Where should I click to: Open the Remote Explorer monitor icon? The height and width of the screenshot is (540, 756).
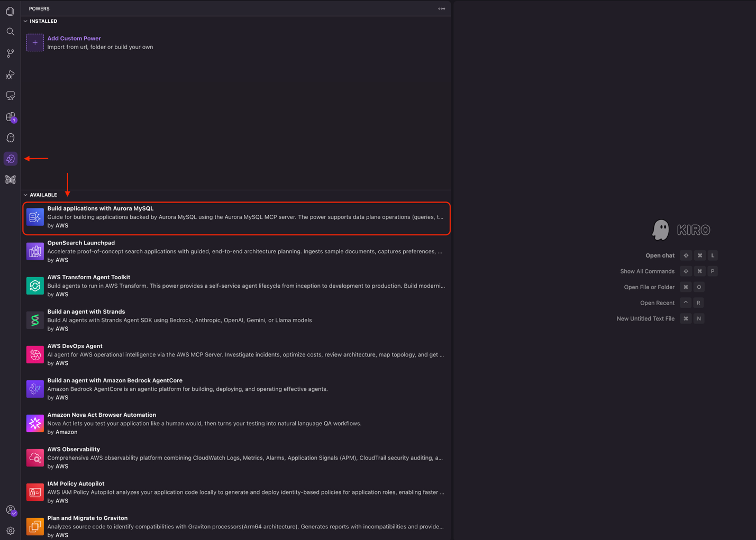click(x=10, y=96)
